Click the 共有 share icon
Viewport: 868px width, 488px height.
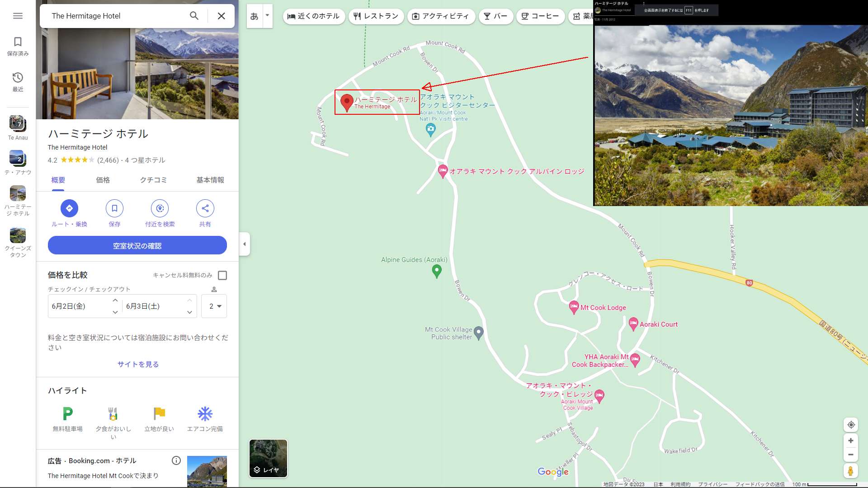point(205,208)
